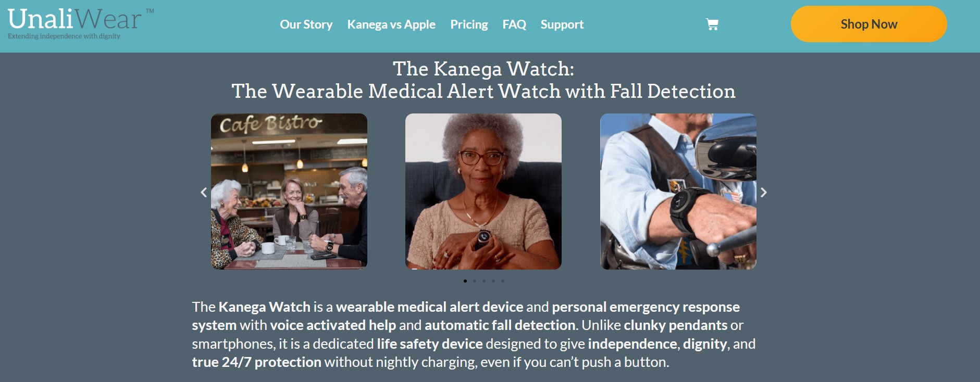Click the 'Extending independence with dignity' tagline
Screen dimensions: 980x382
tap(64, 36)
